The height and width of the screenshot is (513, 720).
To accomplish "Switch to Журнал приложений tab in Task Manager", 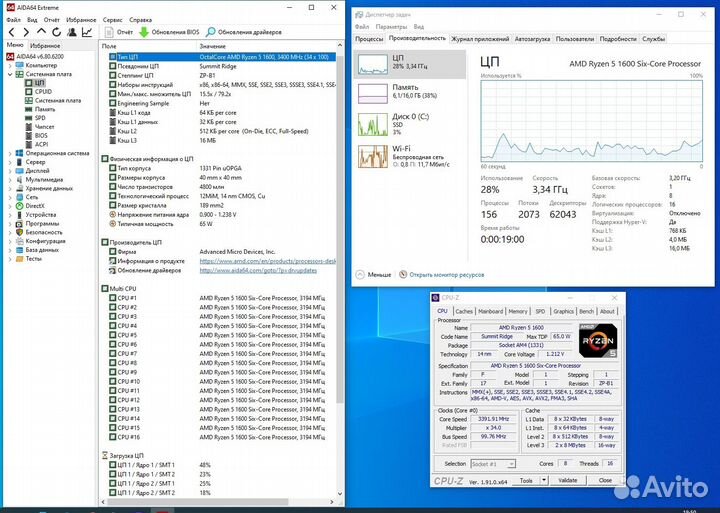I will tap(480, 39).
